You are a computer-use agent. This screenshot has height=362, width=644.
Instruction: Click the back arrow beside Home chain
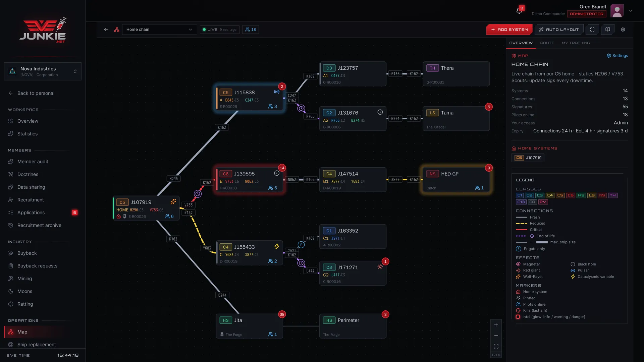[x=106, y=29]
